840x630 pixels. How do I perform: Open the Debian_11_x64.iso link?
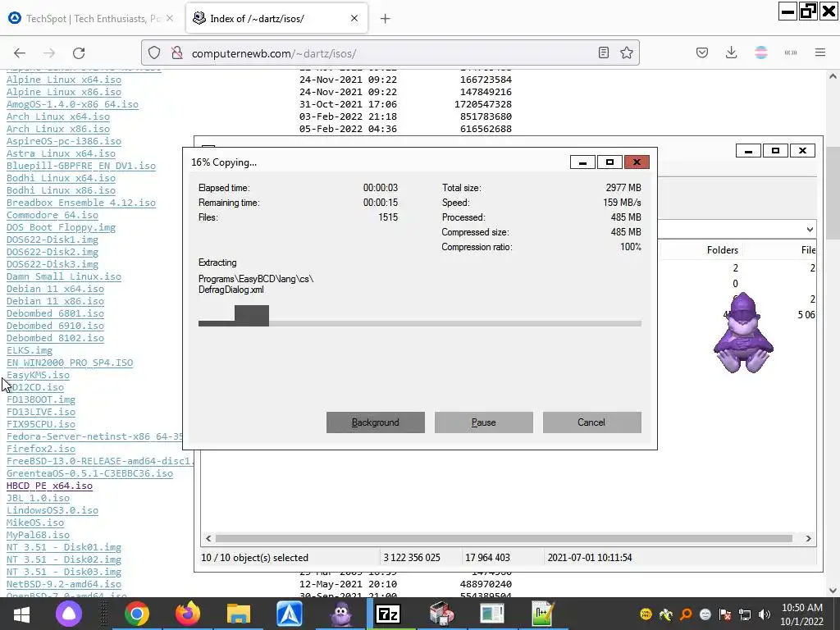pyautogui.click(x=55, y=290)
